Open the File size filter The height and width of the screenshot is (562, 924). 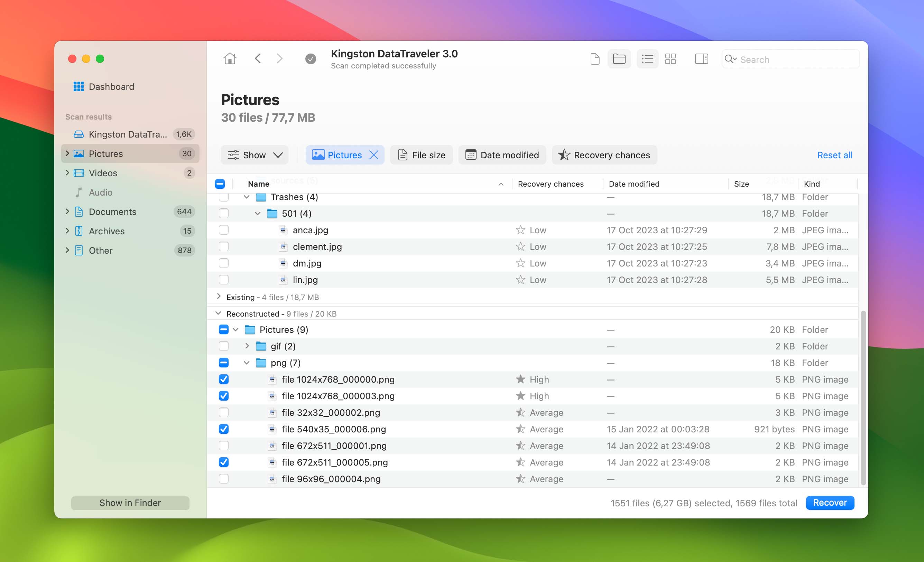(422, 155)
